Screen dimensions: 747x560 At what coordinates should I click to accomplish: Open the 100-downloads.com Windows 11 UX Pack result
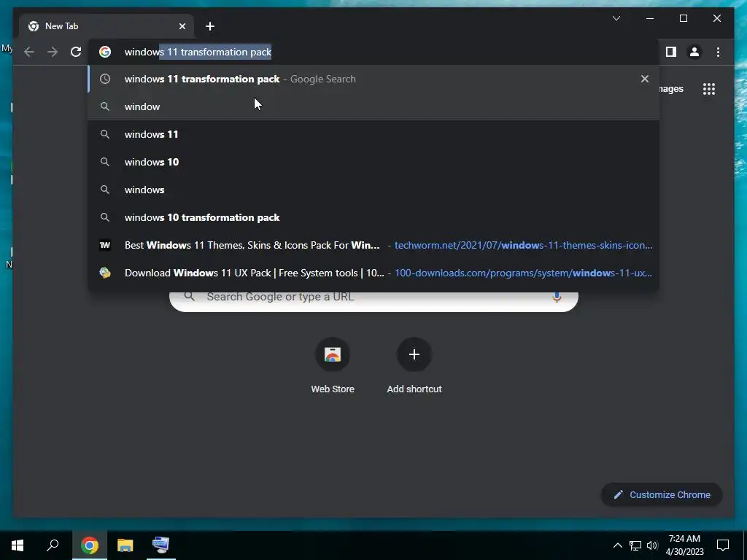(x=373, y=273)
